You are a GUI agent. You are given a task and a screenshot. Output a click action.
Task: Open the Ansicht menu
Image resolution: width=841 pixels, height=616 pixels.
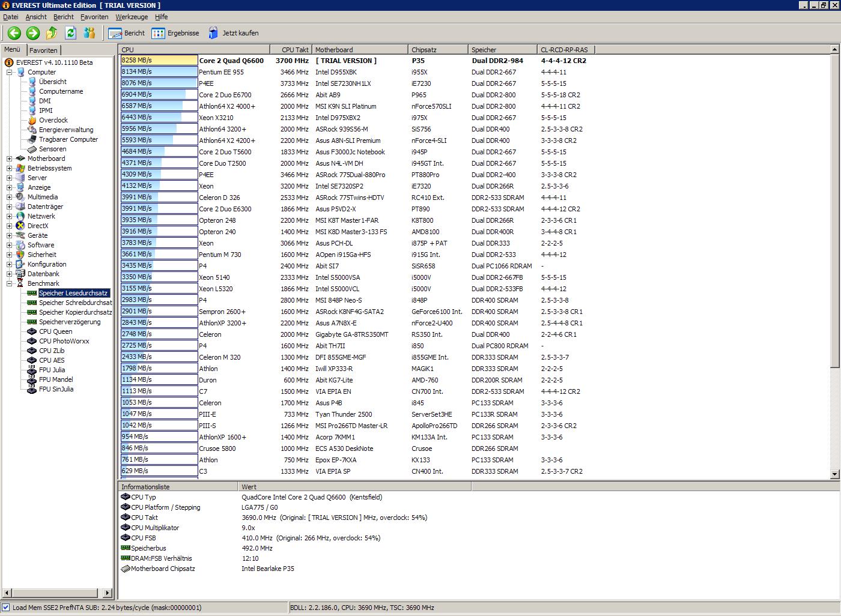tap(36, 17)
